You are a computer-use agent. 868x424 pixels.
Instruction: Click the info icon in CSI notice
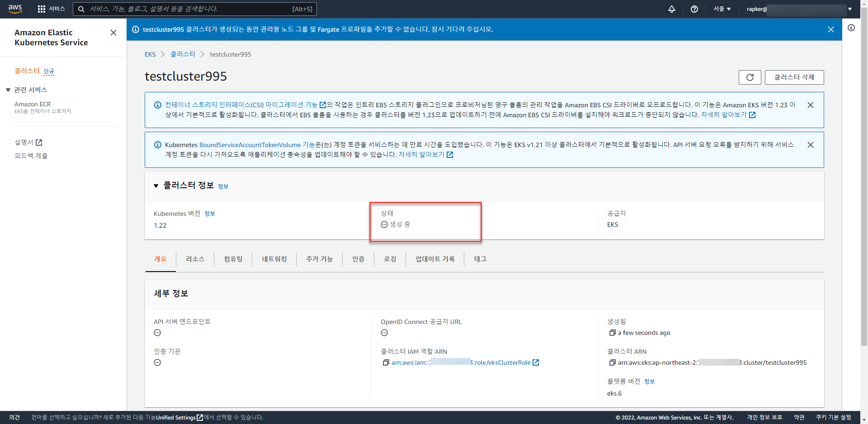158,105
